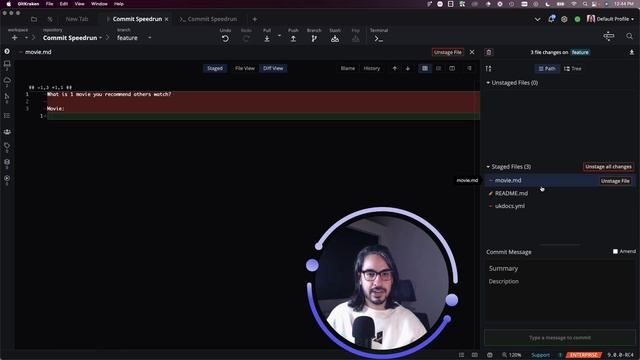
Task: Click the Push icon in toolbar
Action: click(x=293, y=39)
